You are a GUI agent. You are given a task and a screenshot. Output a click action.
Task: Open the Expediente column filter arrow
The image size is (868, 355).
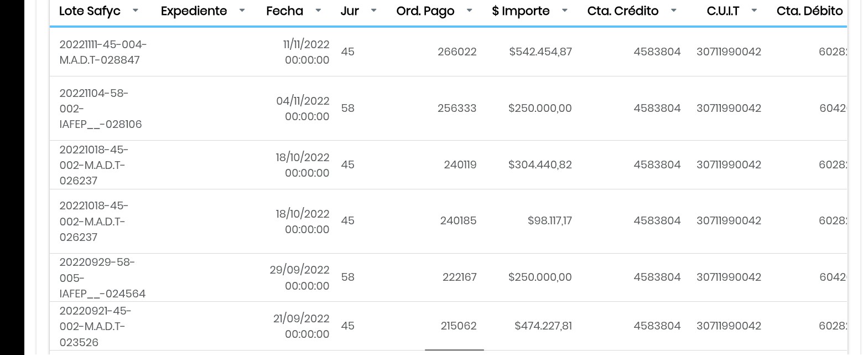coord(242,11)
